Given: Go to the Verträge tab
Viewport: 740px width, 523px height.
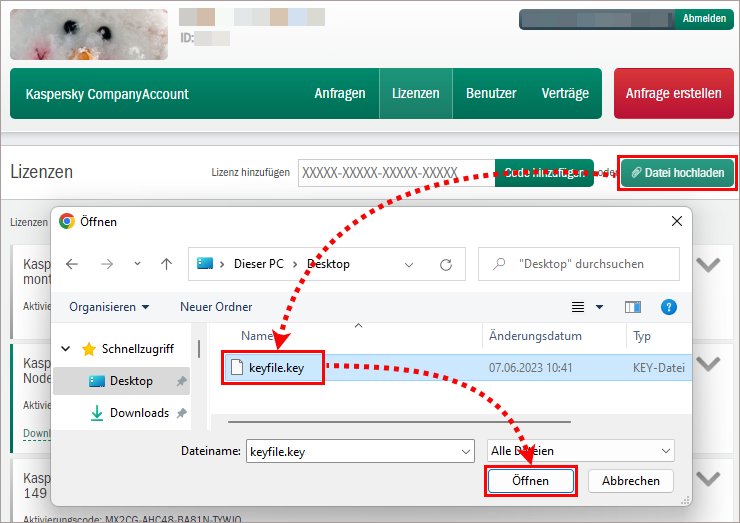Looking at the screenshot, I should click(x=565, y=94).
